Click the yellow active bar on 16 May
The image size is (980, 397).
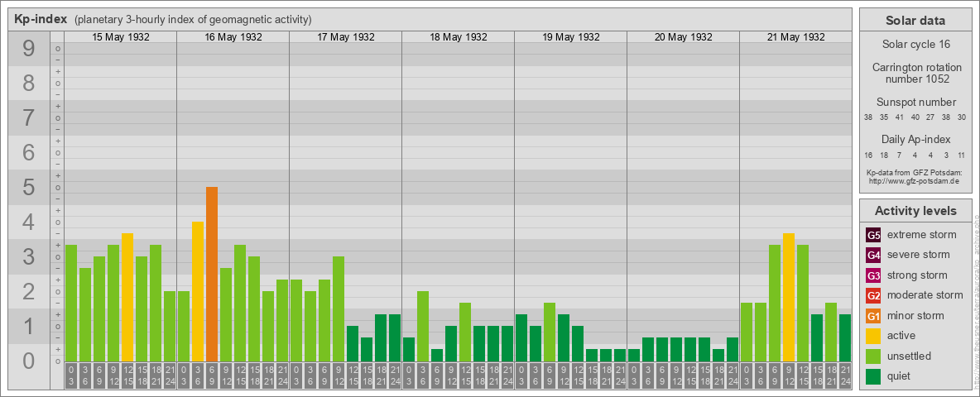click(x=198, y=291)
